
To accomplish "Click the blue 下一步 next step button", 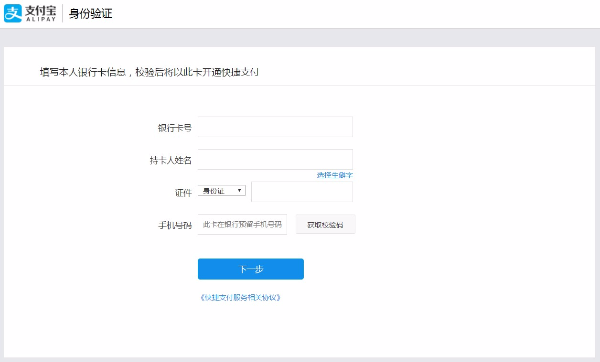I will pos(251,269).
